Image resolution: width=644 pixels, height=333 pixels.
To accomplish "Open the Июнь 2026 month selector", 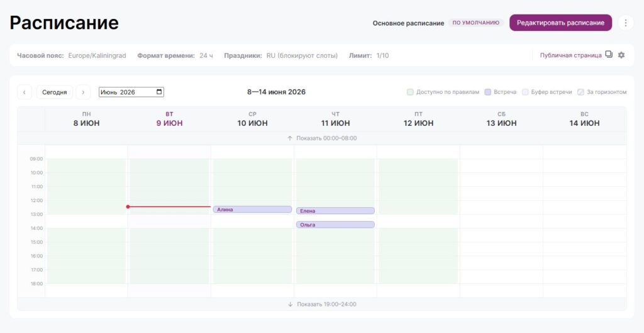I will [x=131, y=92].
